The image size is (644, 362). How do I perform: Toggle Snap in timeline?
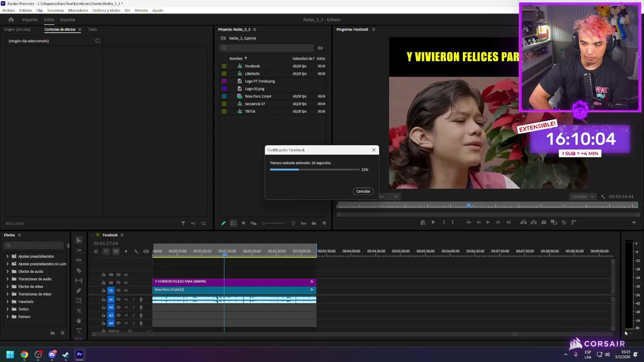point(106,251)
